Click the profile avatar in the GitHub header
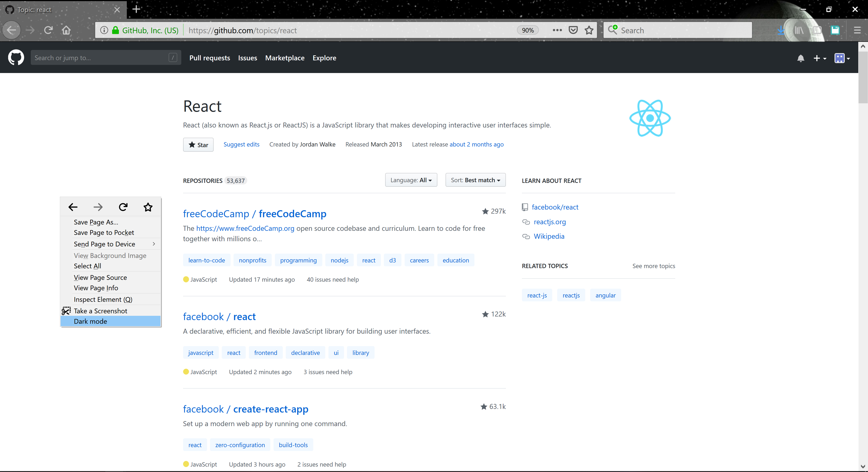Viewport: 868px width, 472px height. (x=840, y=58)
